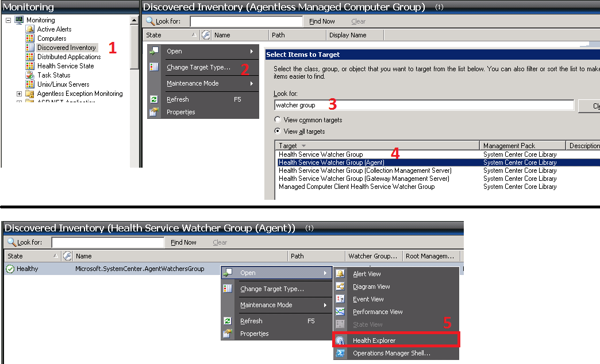
Task: Click the lower pane Look for input field
Action: click(x=108, y=242)
